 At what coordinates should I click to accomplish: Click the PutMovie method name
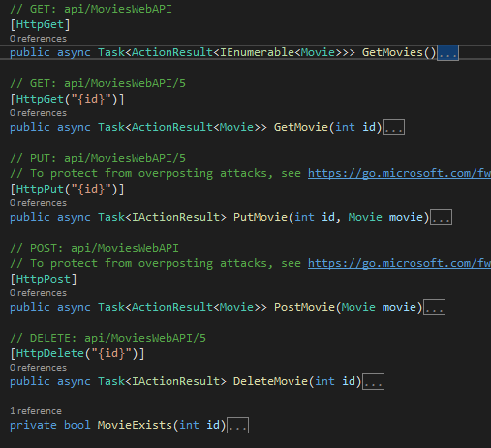(261, 217)
